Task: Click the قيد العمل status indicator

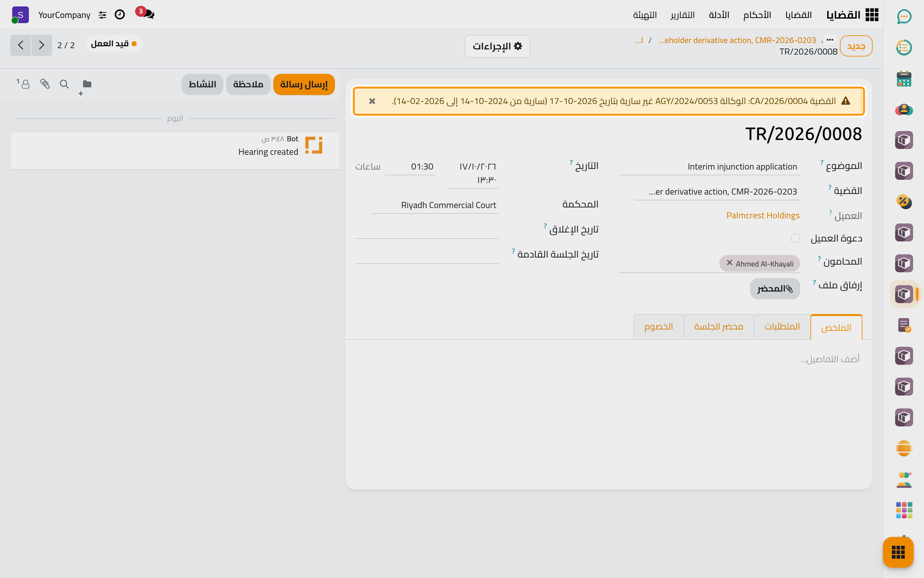Action: point(114,44)
